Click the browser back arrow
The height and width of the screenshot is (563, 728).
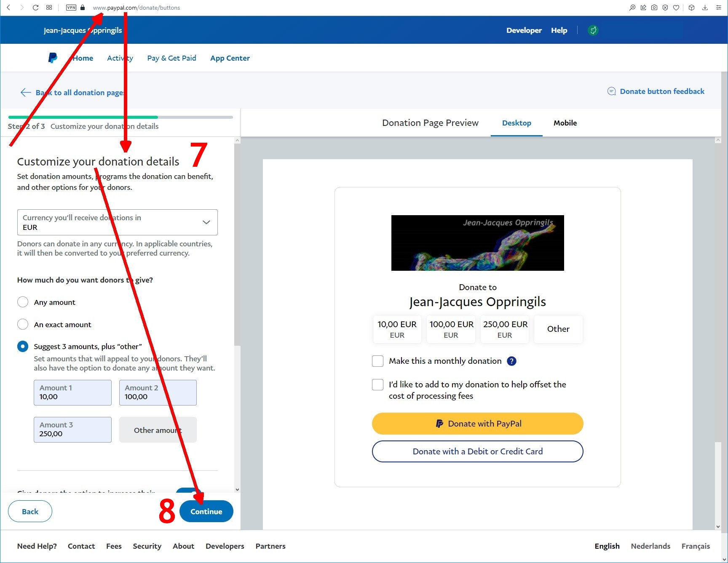[8, 8]
